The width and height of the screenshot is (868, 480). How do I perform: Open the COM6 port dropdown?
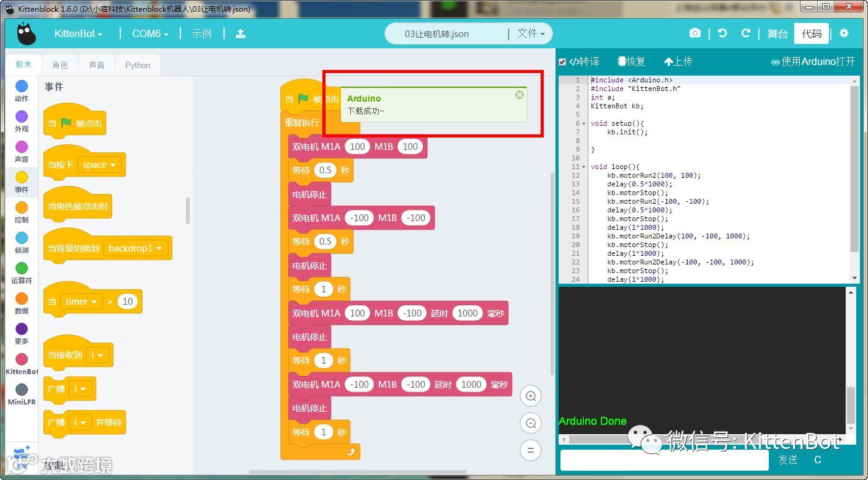[x=150, y=33]
